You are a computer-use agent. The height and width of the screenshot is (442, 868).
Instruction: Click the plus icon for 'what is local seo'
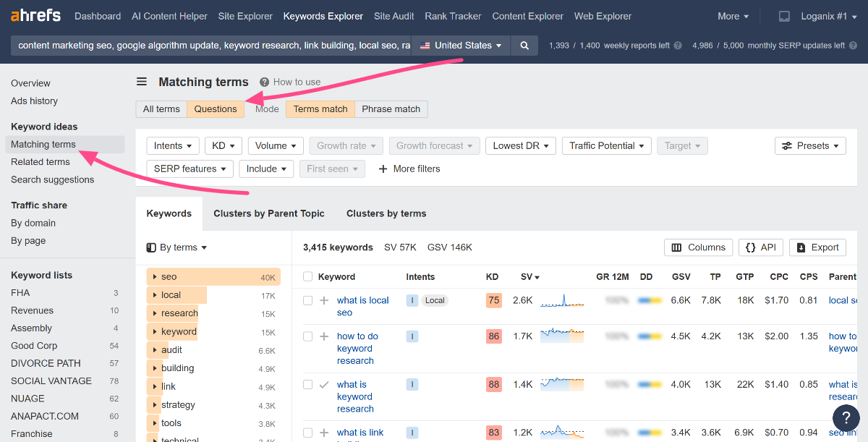point(324,300)
